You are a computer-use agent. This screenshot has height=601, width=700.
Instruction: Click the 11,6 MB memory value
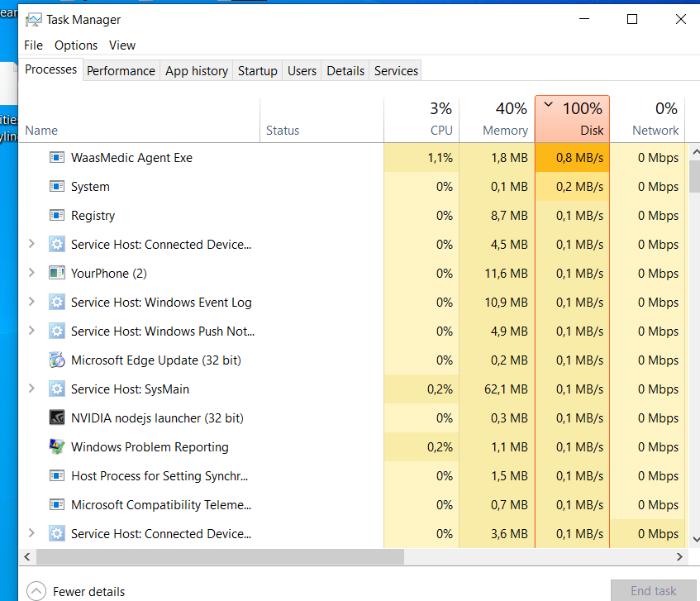pos(507,274)
